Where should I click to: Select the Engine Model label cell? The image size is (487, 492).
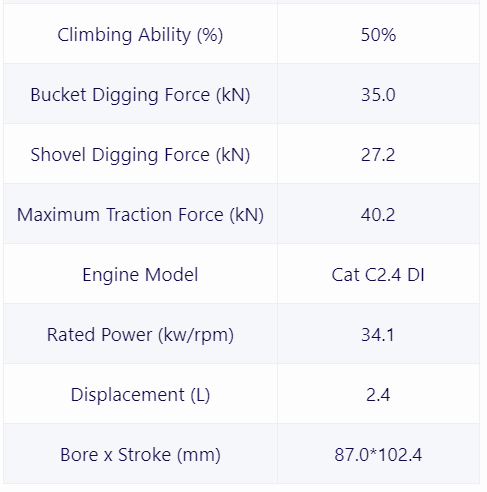(x=140, y=275)
